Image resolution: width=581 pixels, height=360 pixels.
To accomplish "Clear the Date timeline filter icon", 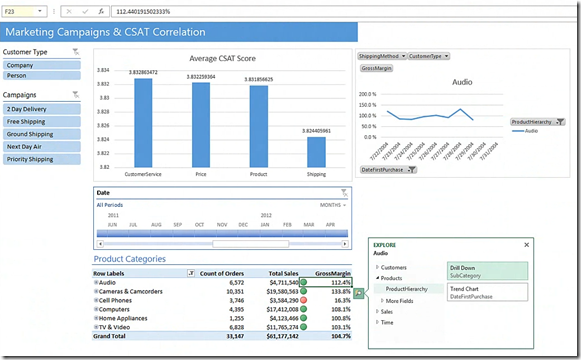I will point(344,193).
